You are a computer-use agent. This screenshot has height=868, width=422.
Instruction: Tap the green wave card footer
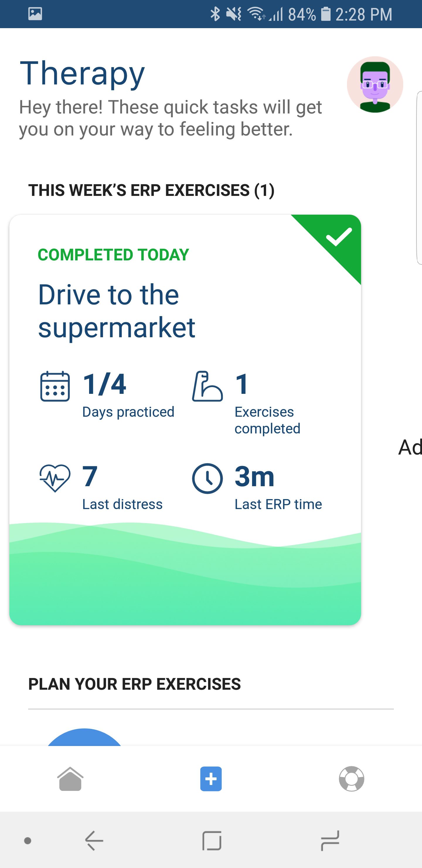(185, 574)
